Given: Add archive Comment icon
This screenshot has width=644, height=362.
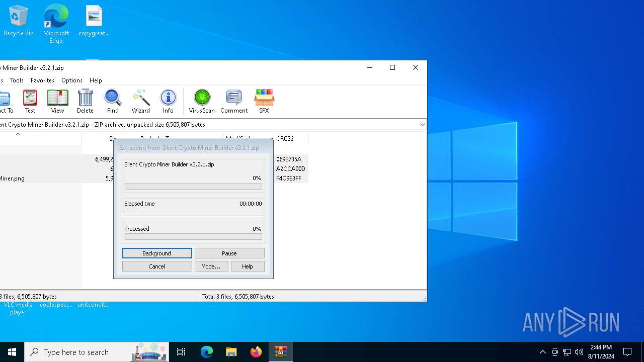Looking at the screenshot, I should pos(234,101).
